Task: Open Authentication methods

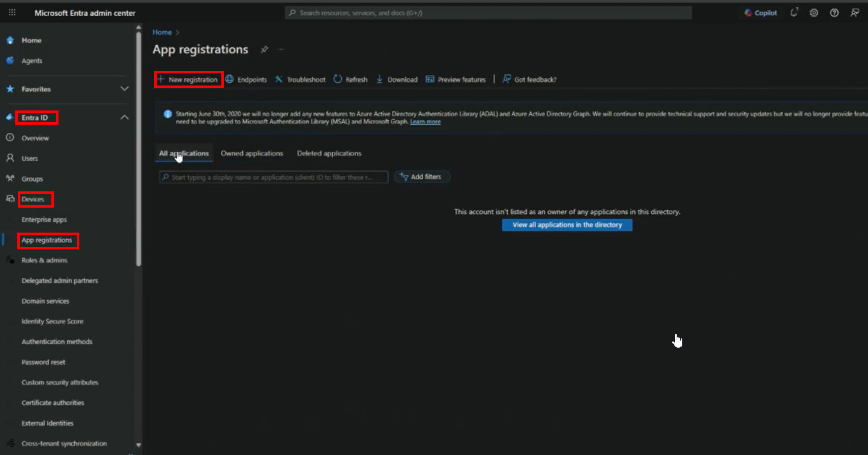Action: point(57,342)
